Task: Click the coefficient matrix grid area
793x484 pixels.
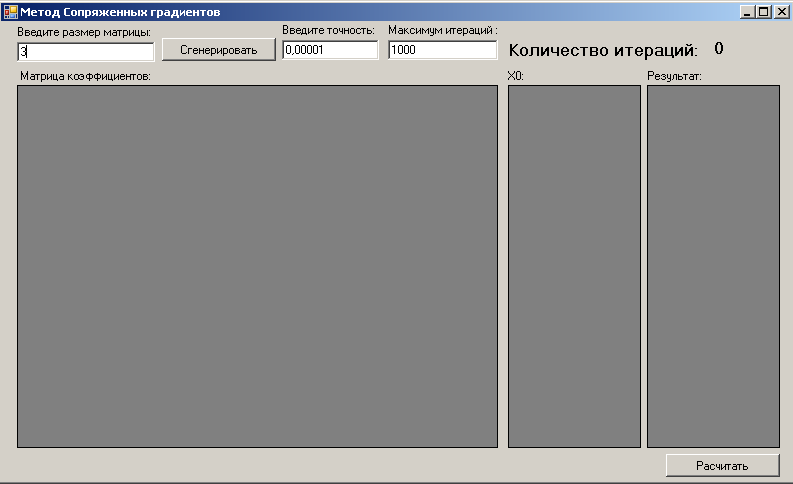Action: tap(257, 267)
